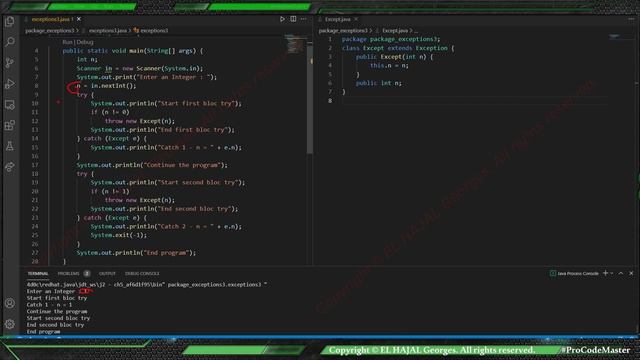Click the ellipsis breadcrumb in Except.java editor
640x360 pixels.
416,31
